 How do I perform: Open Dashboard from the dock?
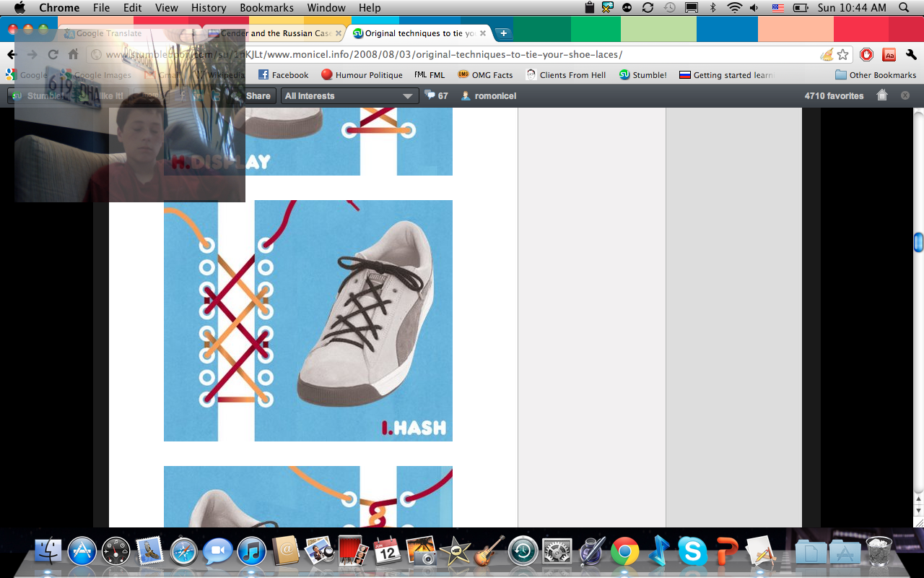click(116, 552)
